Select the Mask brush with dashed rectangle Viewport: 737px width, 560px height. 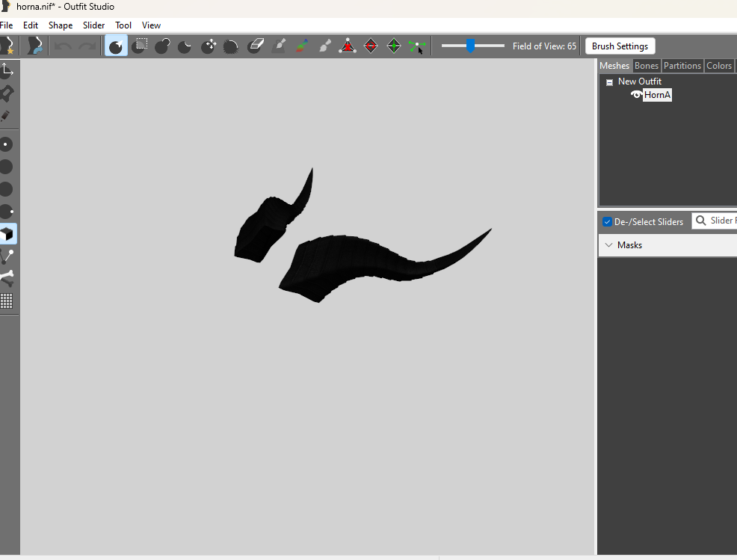tap(140, 46)
